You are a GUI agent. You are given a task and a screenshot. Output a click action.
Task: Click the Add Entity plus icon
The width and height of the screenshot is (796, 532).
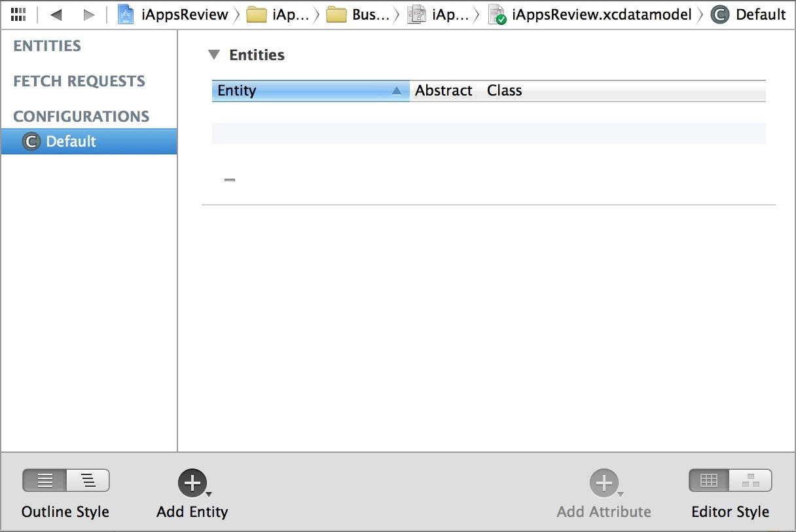[x=192, y=484]
